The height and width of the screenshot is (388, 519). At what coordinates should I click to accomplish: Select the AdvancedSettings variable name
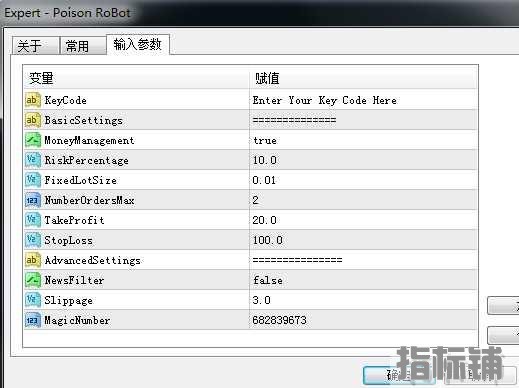pyautogui.click(x=93, y=260)
